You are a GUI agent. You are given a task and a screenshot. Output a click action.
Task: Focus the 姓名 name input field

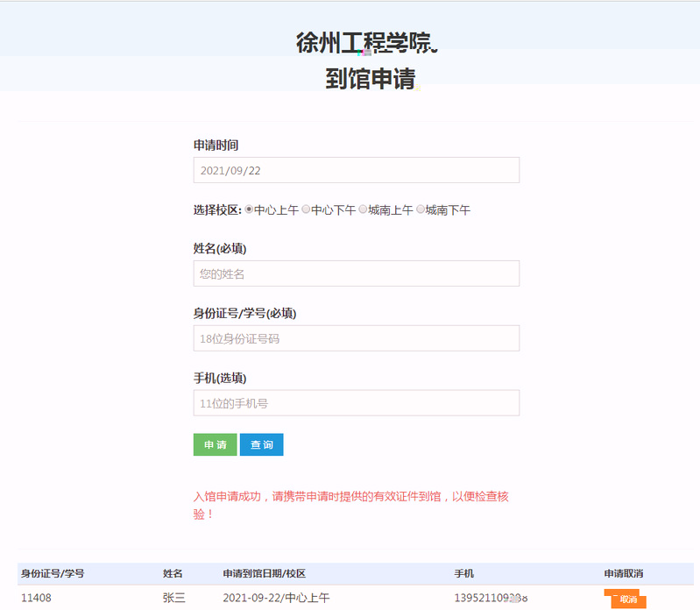pyautogui.click(x=356, y=273)
